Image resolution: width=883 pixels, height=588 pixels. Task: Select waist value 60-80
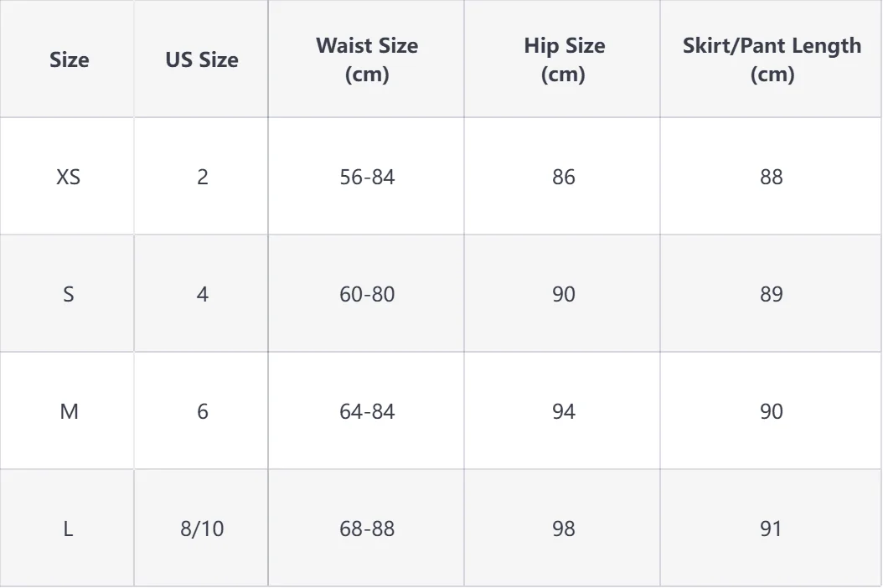(367, 294)
